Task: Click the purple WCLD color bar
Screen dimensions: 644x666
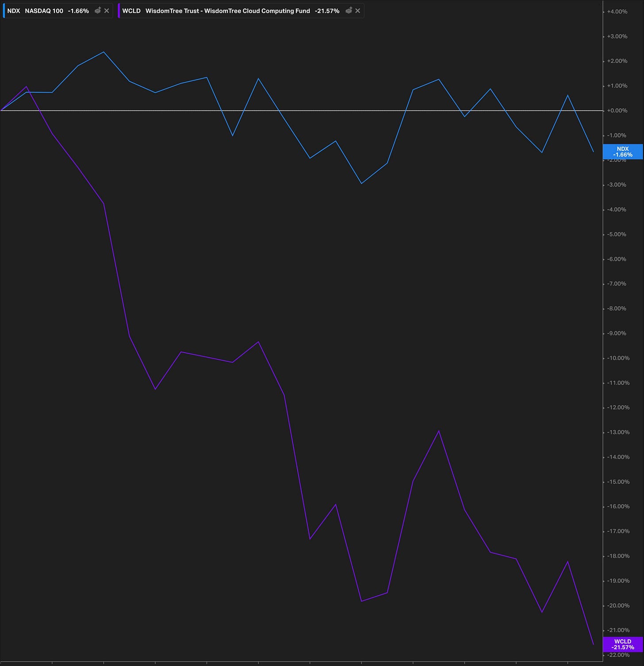Action: point(119,11)
